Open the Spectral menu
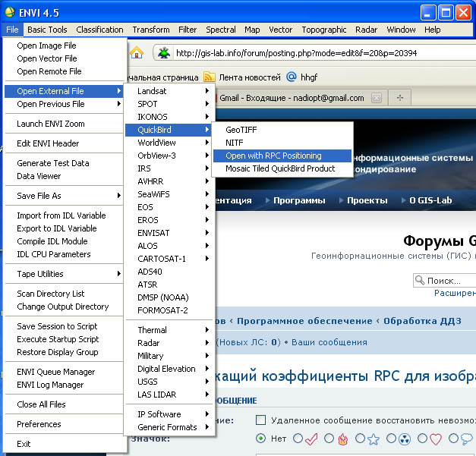 221,30
